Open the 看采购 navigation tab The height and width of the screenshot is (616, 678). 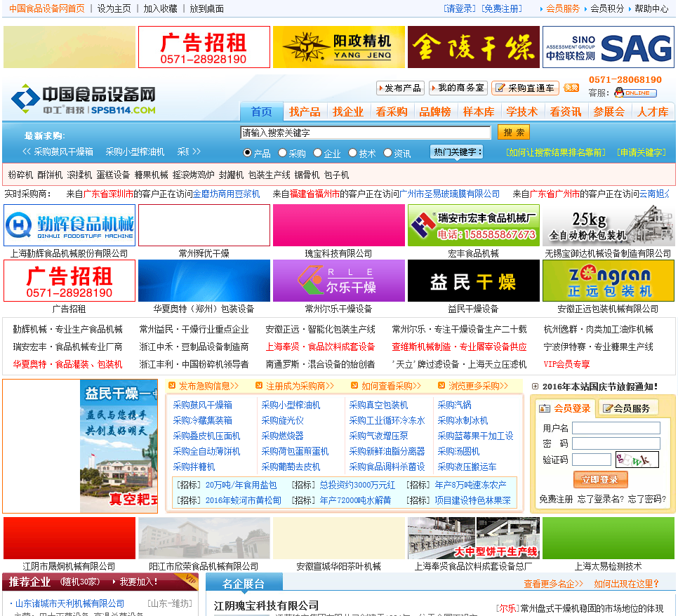pos(392,112)
